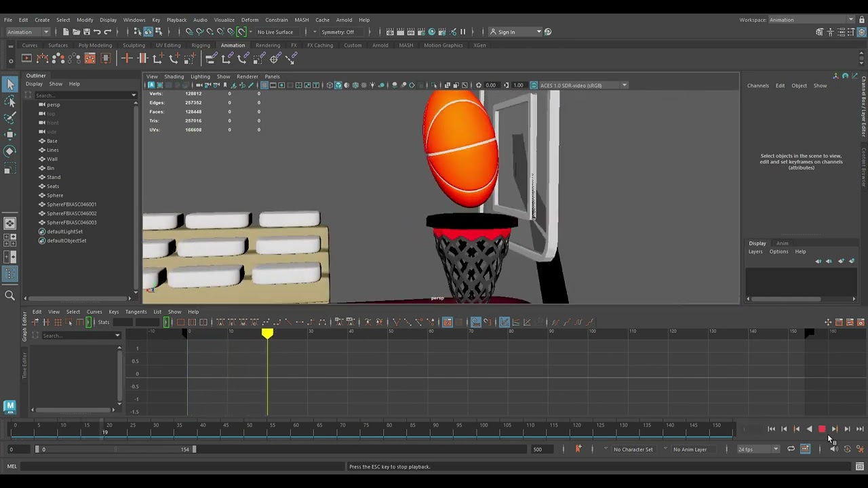The width and height of the screenshot is (868, 488).
Task: Select the arrow Select tool in the toolbox
Action: [10, 84]
